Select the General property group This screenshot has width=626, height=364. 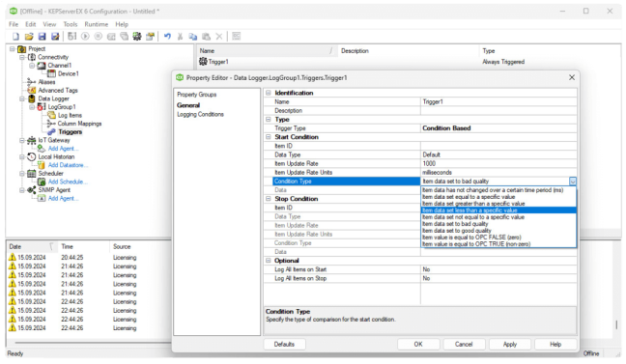coord(188,105)
